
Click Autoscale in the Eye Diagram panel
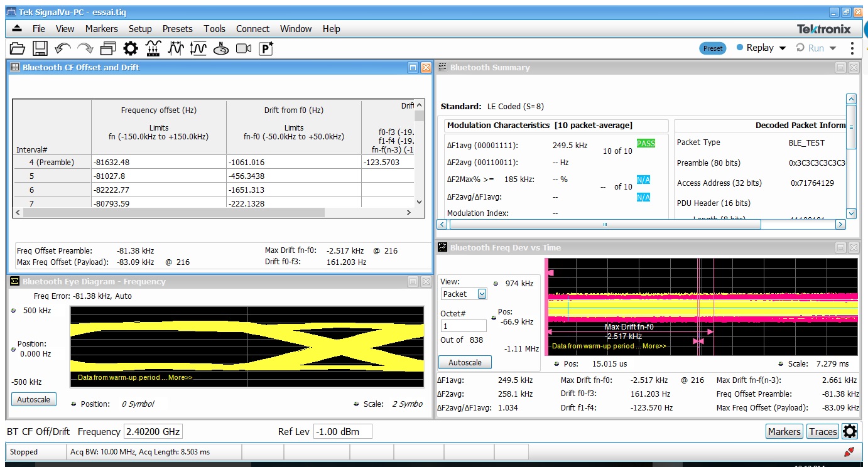coord(33,399)
